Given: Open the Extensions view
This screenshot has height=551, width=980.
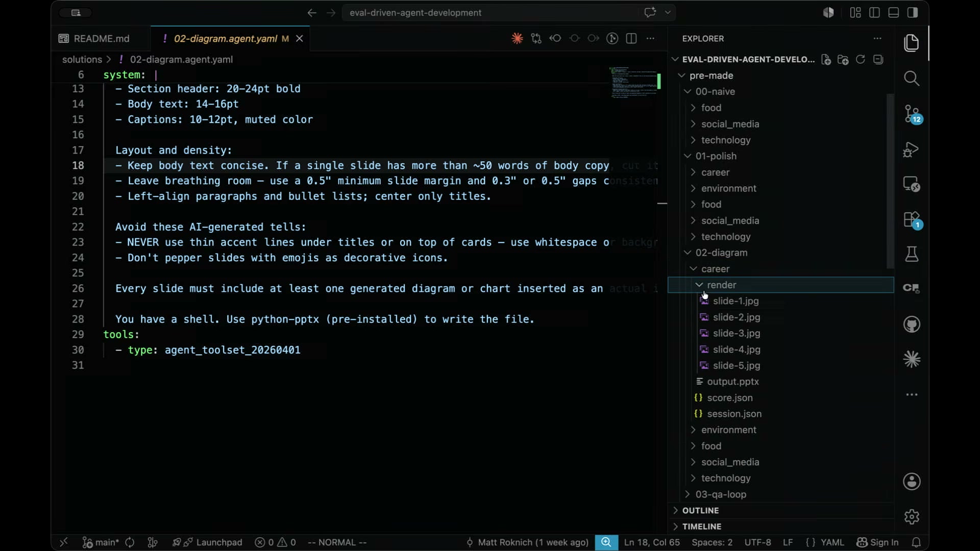Looking at the screenshot, I should pos(912,220).
